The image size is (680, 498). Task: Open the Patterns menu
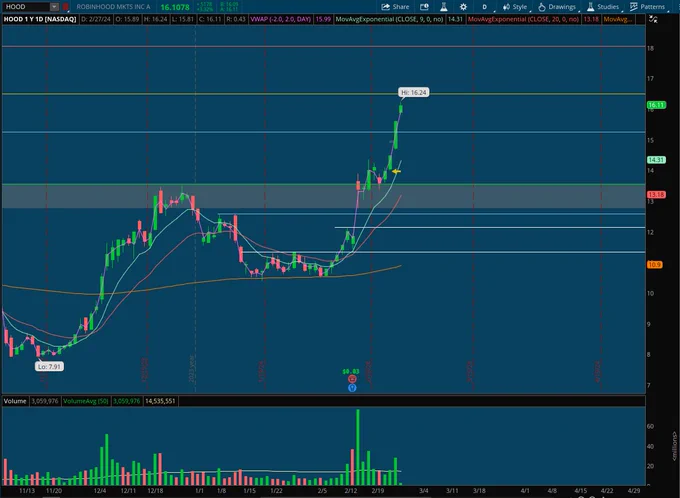[647, 7]
